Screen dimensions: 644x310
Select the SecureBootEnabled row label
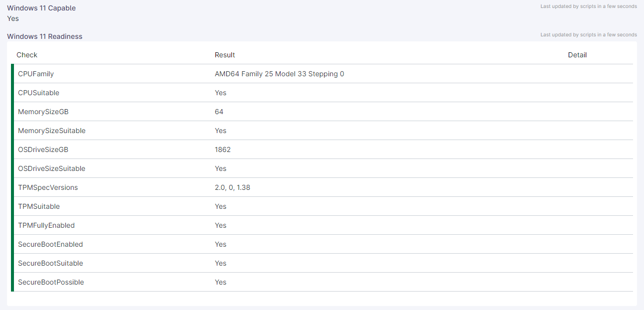(x=50, y=244)
